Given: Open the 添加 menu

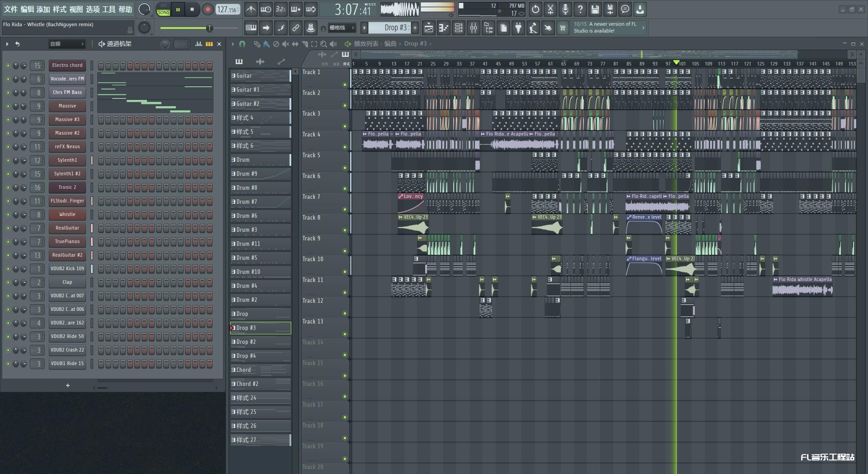Looking at the screenshot, I should pos(43,9).
